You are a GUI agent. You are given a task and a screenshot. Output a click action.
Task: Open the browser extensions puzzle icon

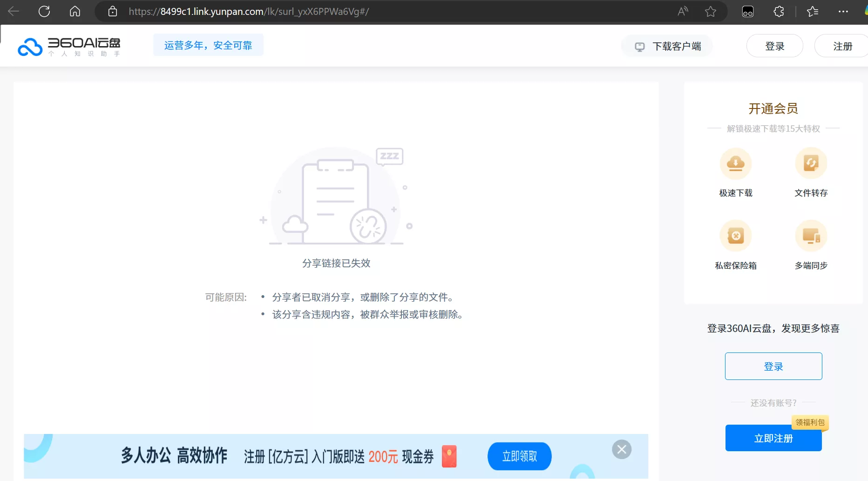click(779, 11)
